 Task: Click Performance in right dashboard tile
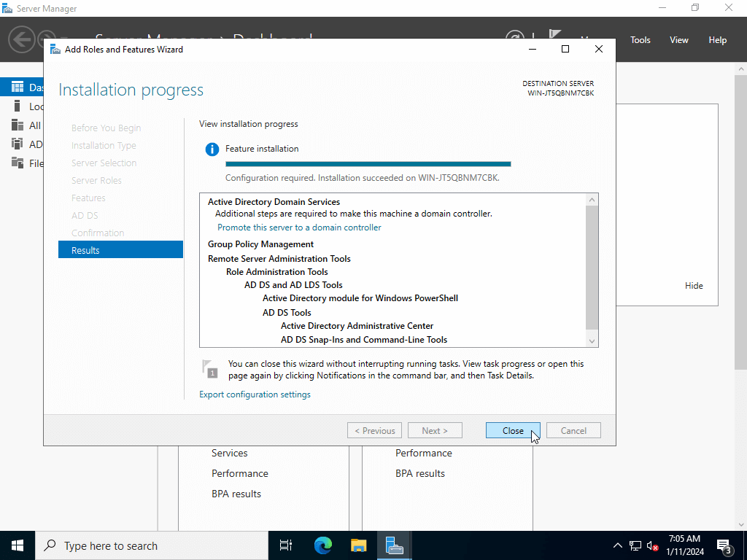point(424,454)
